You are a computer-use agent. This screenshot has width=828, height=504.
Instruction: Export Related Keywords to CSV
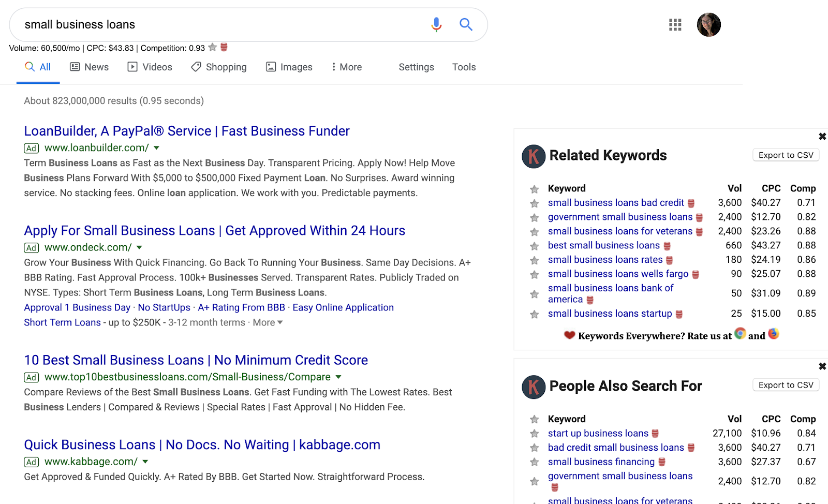(786, 155)
